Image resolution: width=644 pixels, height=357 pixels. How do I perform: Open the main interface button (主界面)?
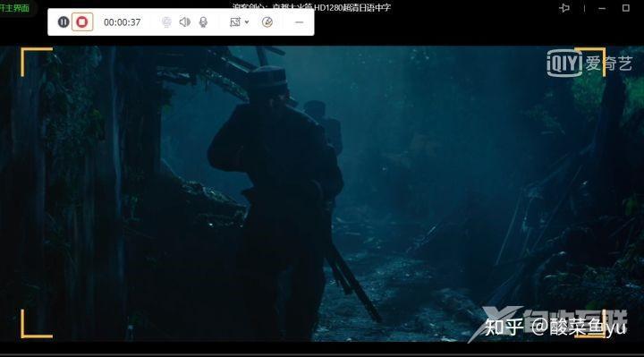click(15, 8)
